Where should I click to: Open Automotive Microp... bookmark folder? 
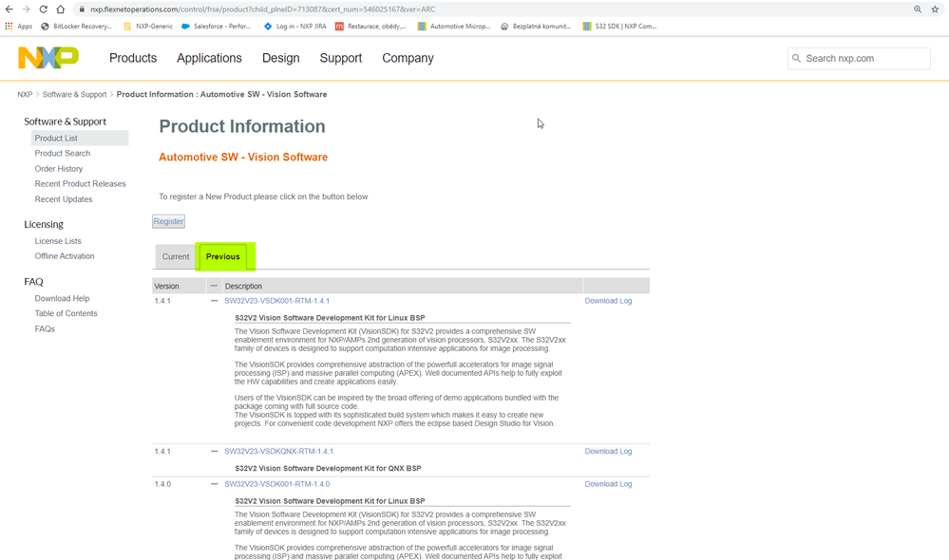454,26
